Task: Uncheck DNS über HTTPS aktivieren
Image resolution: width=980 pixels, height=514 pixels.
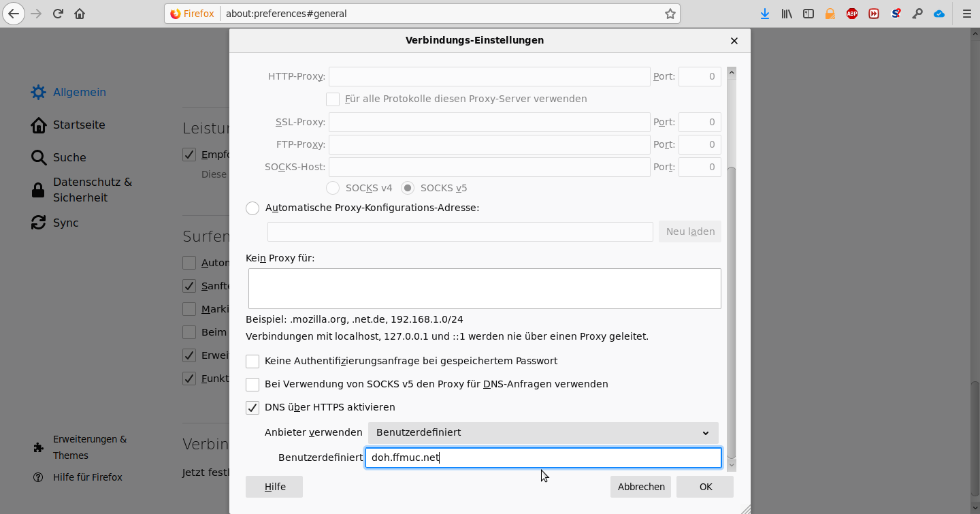Action: pyautogui.click(x=252, y=408)
